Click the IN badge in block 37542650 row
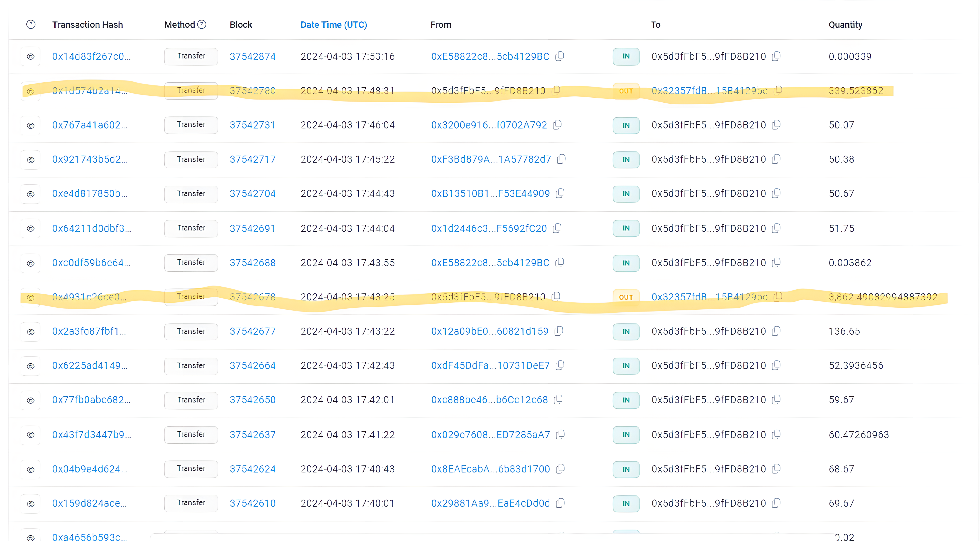This screenshot has height=541, width=980. click(626, 400)
